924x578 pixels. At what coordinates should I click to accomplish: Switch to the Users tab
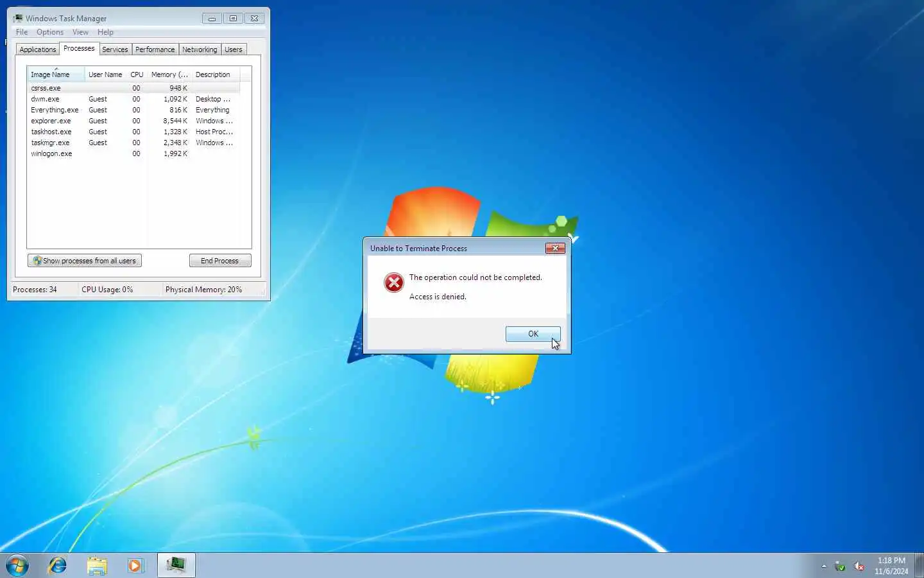point(234,49)
